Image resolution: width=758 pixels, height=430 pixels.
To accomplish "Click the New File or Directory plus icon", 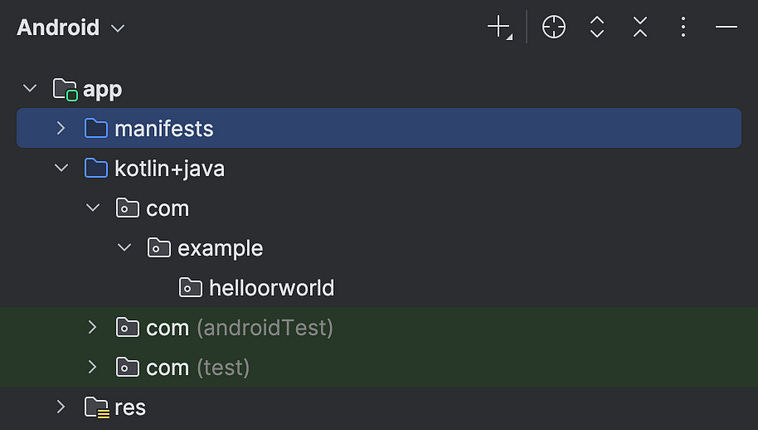I will [x=500, y=27].
